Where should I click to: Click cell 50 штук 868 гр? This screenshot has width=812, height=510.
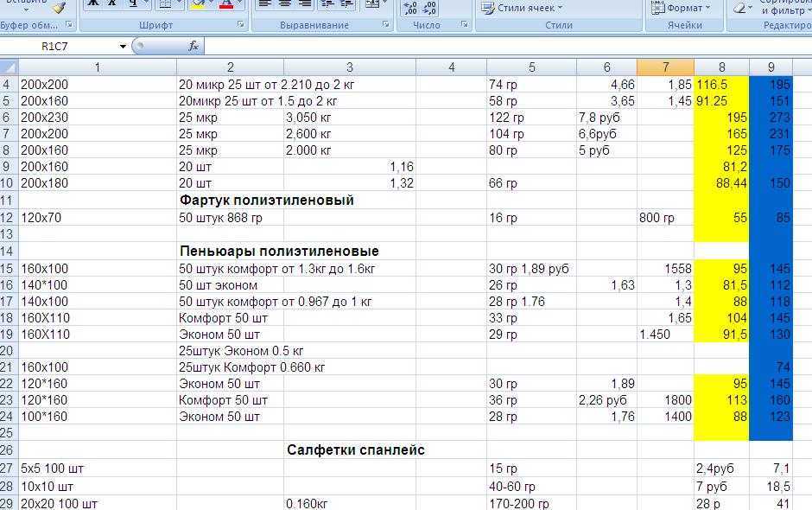(231, 218)
